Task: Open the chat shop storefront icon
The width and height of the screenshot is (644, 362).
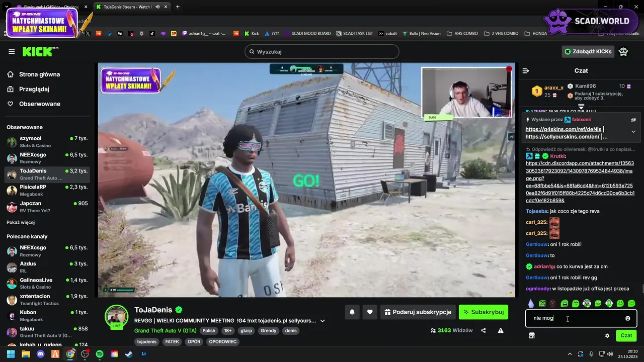Action: pos(531,336)
